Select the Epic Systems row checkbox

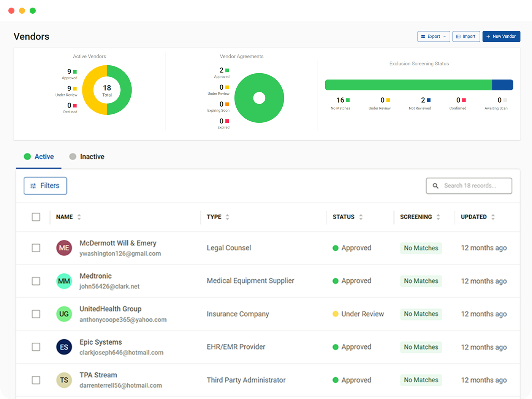click(36, 347)
